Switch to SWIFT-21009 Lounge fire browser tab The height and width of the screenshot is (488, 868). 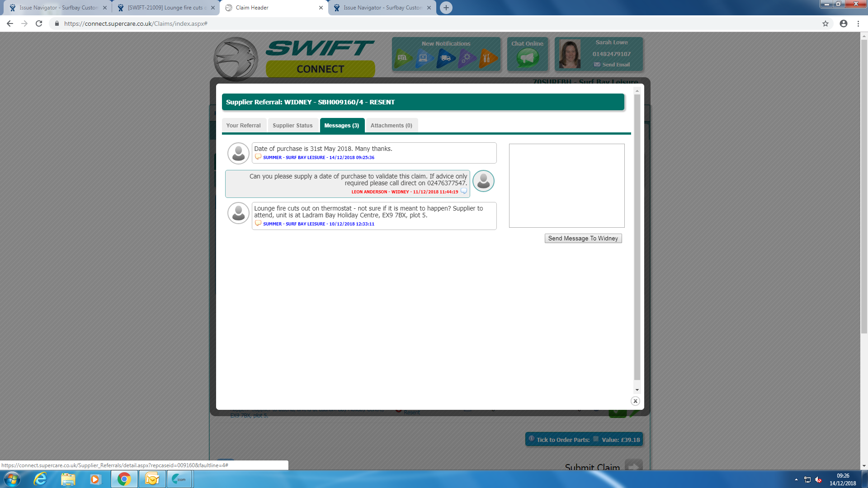click(x=165, y=8)
